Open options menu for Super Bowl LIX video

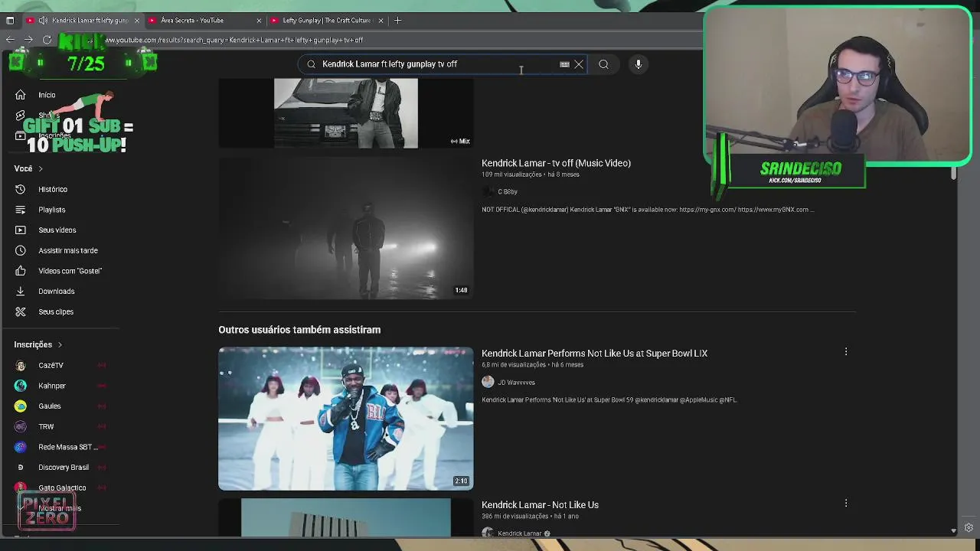(846, 352)
